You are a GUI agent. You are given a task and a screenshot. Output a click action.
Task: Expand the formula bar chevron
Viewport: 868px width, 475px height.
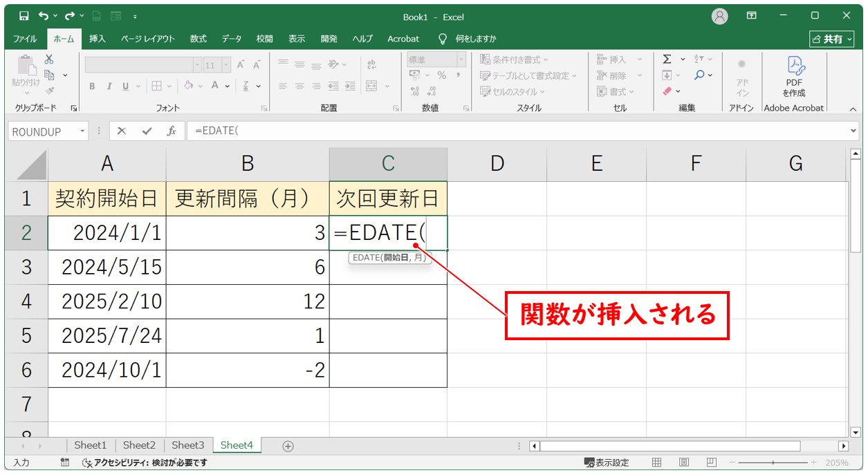[853, 131]
